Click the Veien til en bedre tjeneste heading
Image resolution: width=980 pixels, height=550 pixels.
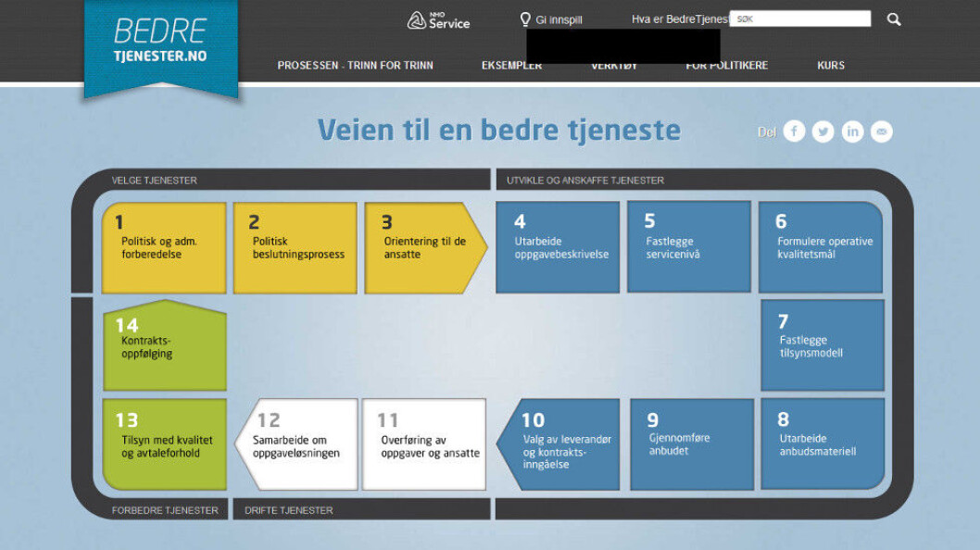[x=498, y=130]
